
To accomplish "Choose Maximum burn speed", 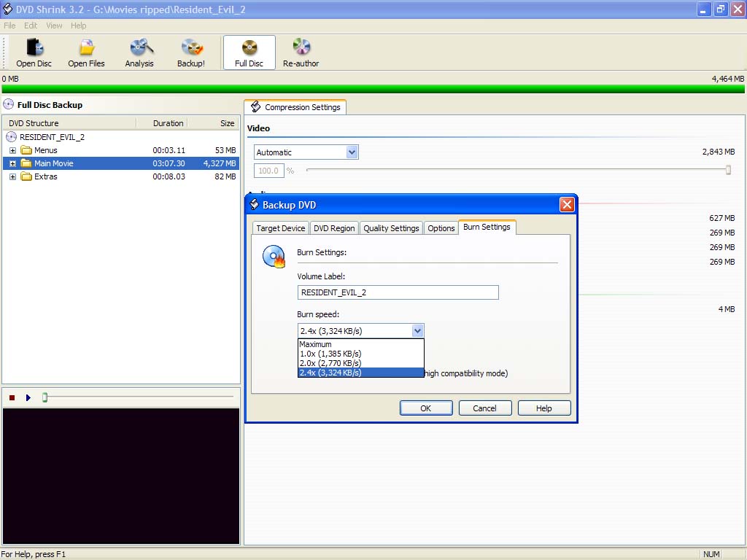I will (x=360, y=344).
